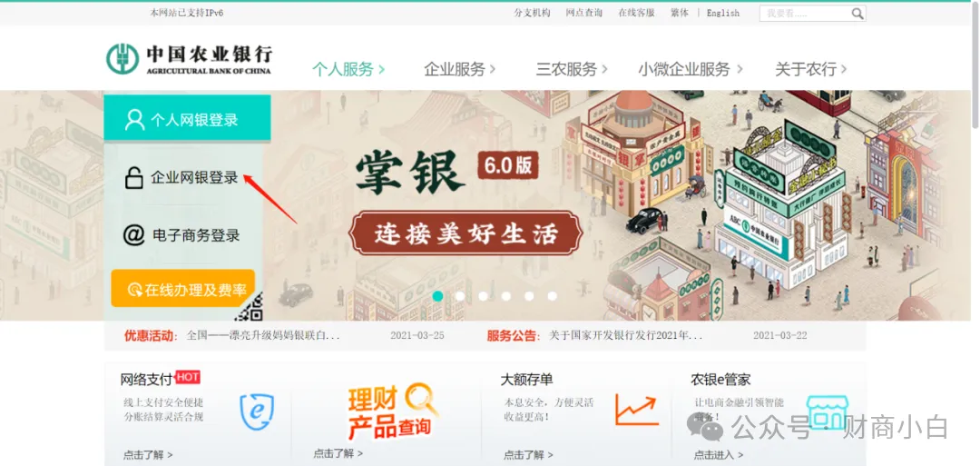Click the orange 在线办理及费率 button
The image size is (980, 466).
click(183, 288)
